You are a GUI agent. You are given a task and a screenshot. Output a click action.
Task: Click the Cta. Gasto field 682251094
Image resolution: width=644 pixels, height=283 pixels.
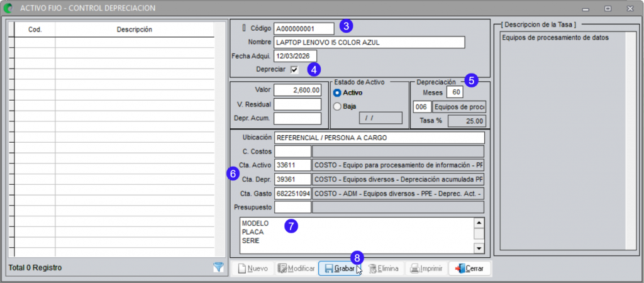[293, 193]
